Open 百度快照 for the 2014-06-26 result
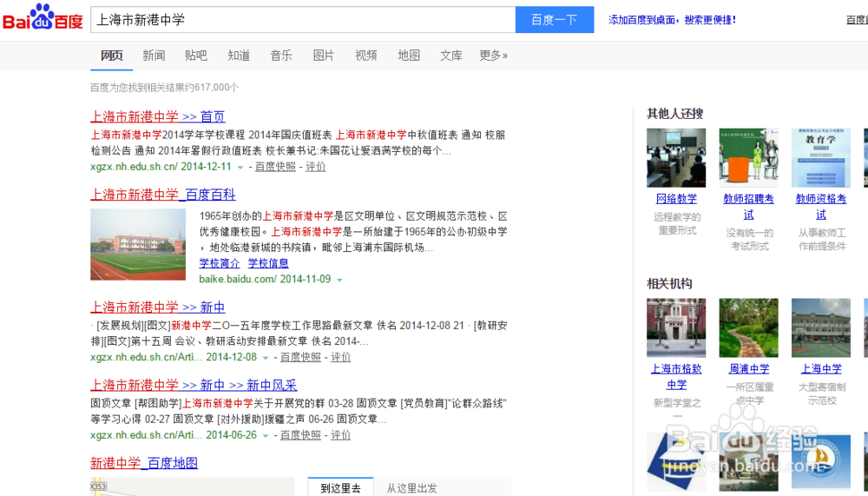 300,435
